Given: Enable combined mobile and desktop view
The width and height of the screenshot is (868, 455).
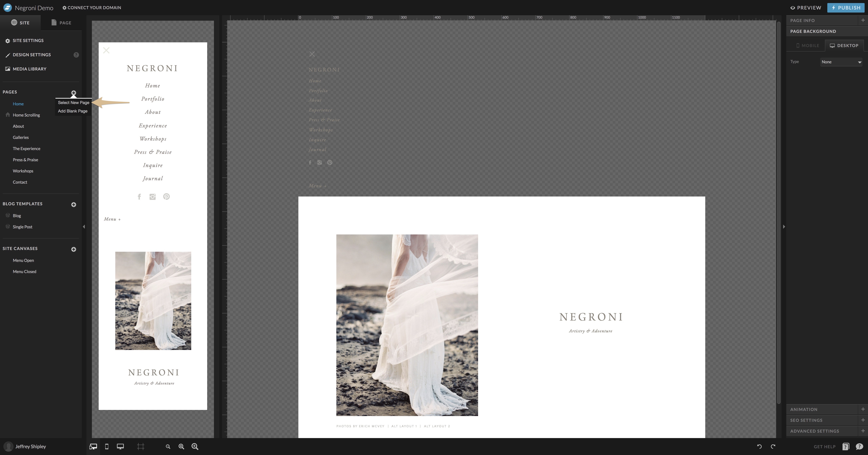Looking at the screenshot, I should (x=93, y=447).
